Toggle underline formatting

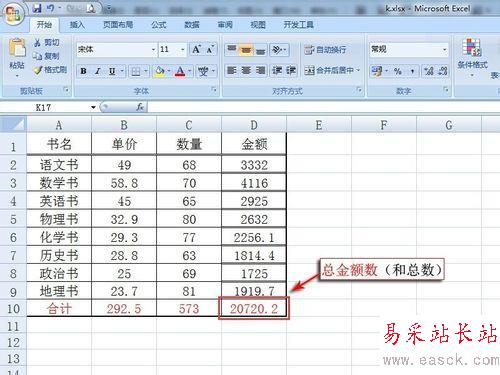[112, 71]
